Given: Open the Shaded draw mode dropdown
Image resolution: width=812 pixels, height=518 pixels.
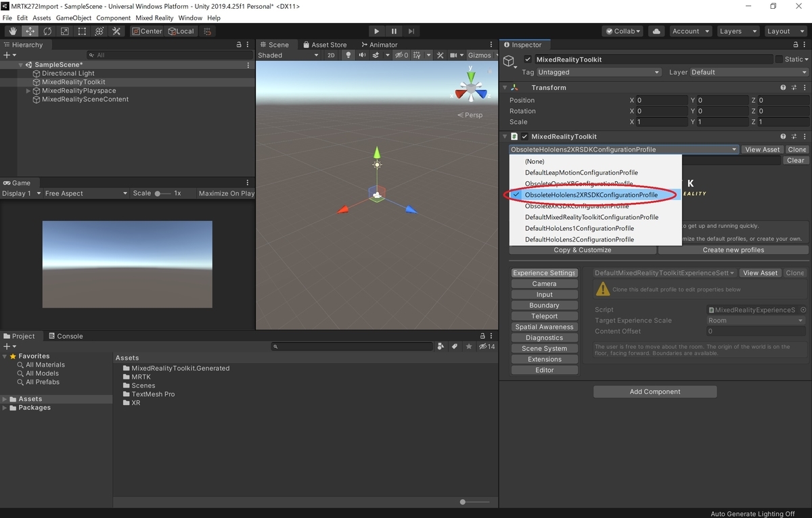Looking at the screenshot, I should (x=288, y=55).
